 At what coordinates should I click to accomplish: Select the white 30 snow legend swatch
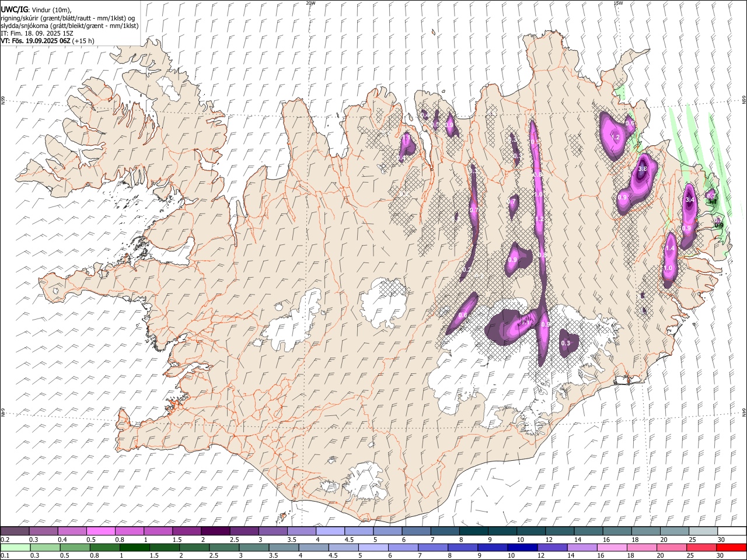[731, 531]
